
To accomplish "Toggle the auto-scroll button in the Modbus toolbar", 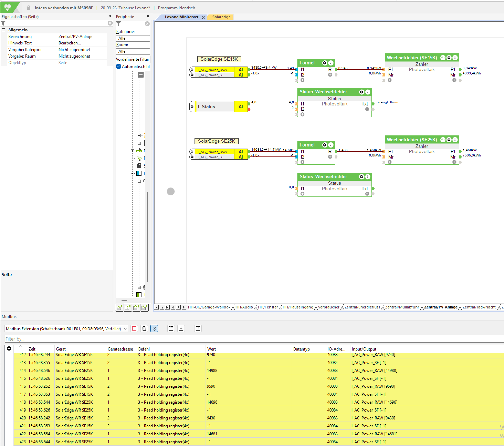I will click(x=154, y=328).
